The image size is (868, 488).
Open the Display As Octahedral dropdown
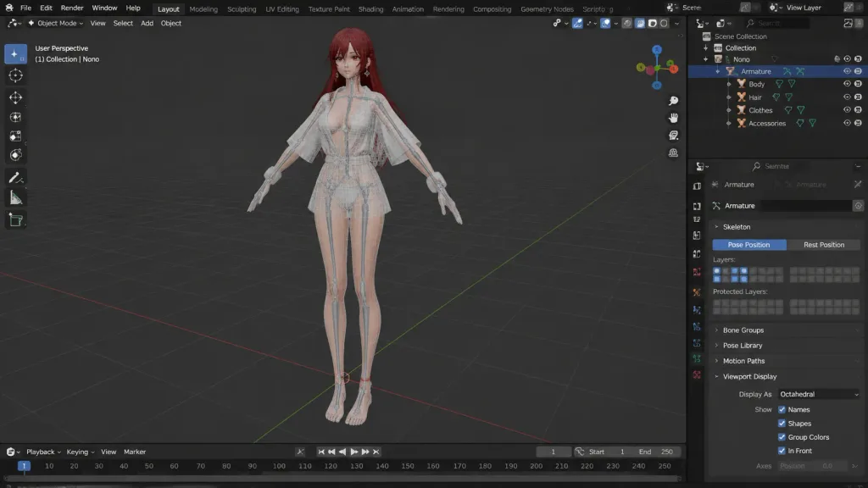(x=819, y=395)
